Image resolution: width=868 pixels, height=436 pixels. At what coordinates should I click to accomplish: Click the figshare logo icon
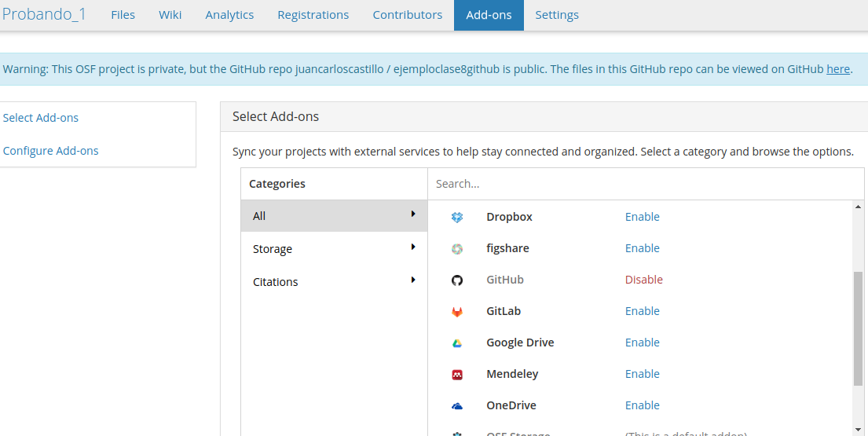456,249
